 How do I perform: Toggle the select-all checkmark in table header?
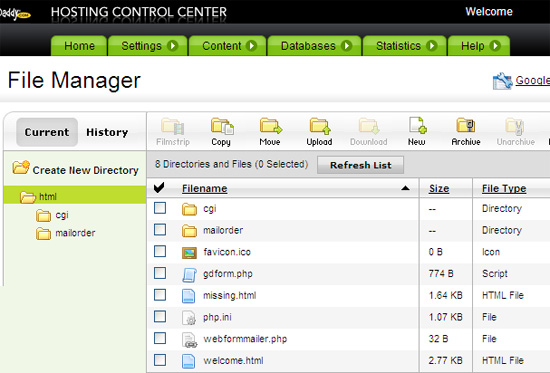pyautogui.click(x=159, y=188)
